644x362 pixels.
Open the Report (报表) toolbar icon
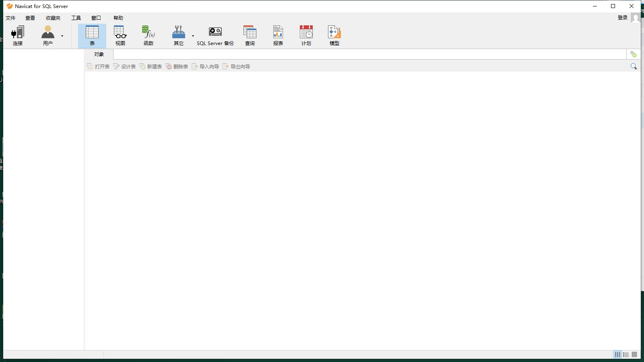coord(278,35)
